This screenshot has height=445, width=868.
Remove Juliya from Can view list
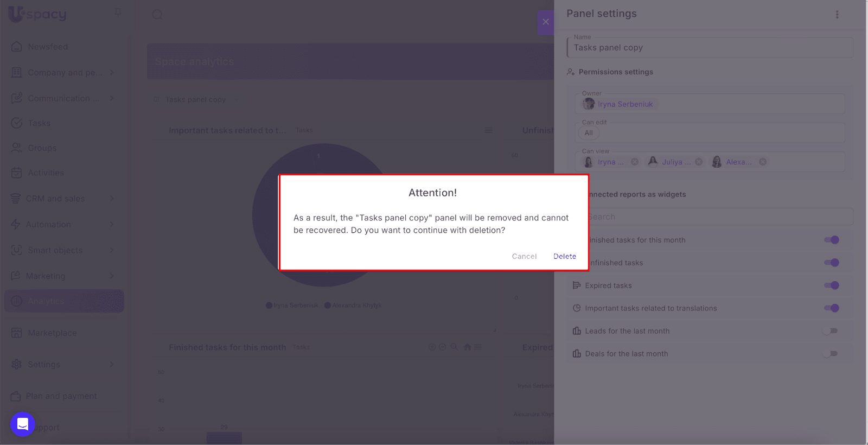pyautogui.click(x=699, y=162)
